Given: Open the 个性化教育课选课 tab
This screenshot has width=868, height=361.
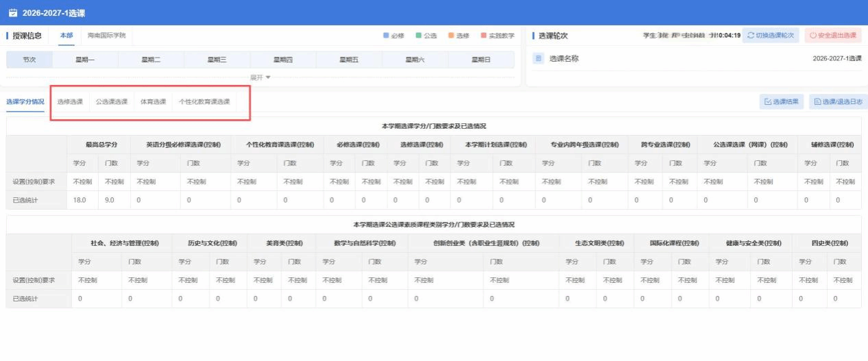Looking at the screenshot, I should 204,102.
